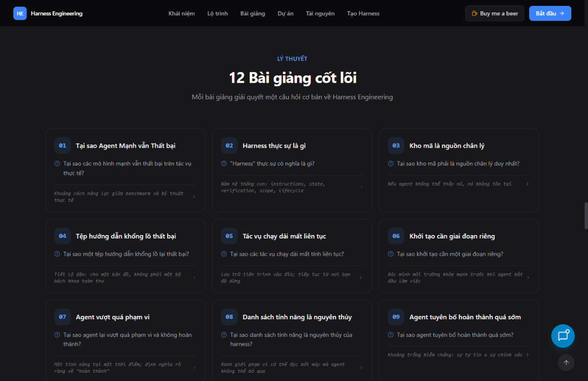Image resolution: width=588 pixels, height=381 pixels.
Task: Click question icon in Agent tuyên bố hoàn thành card
Action: (391, 335)
